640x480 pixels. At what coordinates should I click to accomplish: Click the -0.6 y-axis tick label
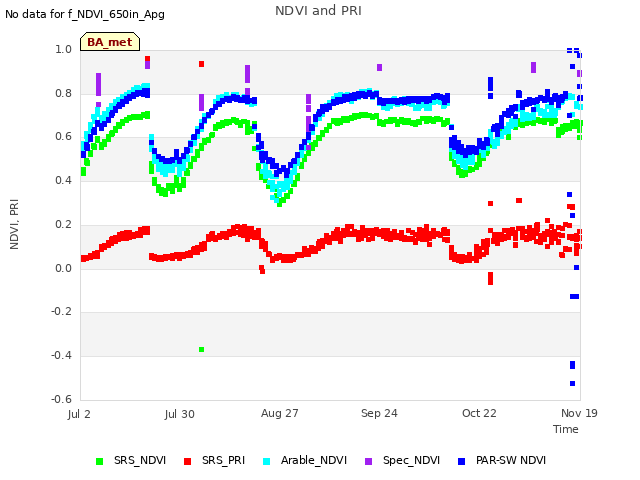tap(62, 399)
